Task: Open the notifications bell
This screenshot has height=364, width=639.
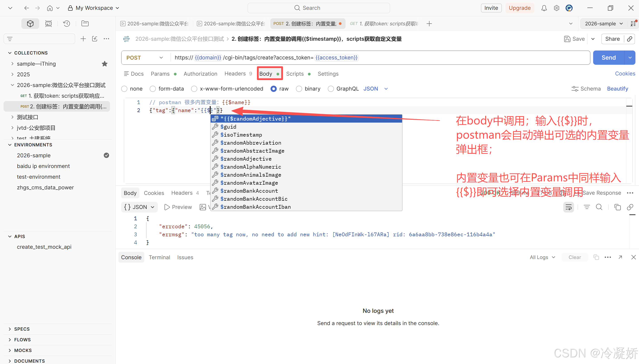Action: pos(544,8)
